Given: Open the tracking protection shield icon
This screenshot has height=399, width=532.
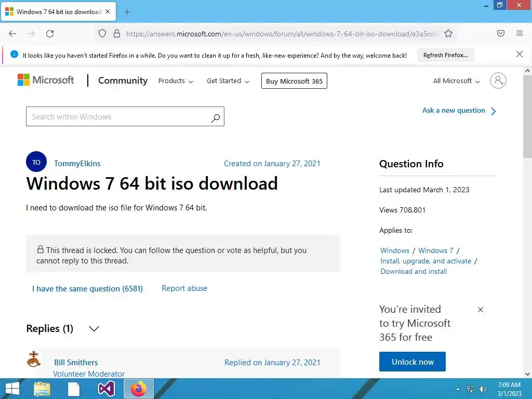Looking at the screenshot, I should tap(102, 33).
